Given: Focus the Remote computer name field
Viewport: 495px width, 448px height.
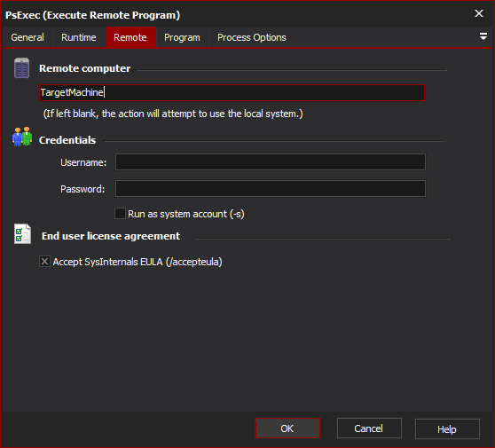Looking at the screenshot, I should tap(232, 92).
